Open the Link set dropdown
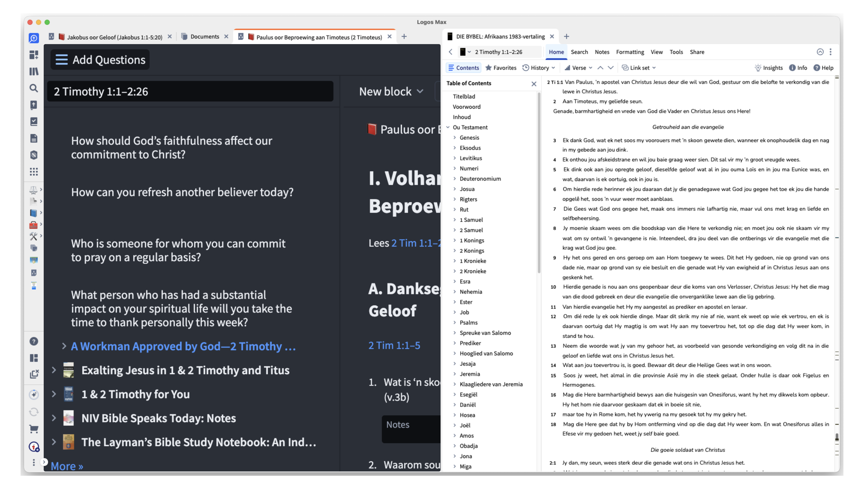The height and width of the screenshot is (504, 864). click(639, 68)
